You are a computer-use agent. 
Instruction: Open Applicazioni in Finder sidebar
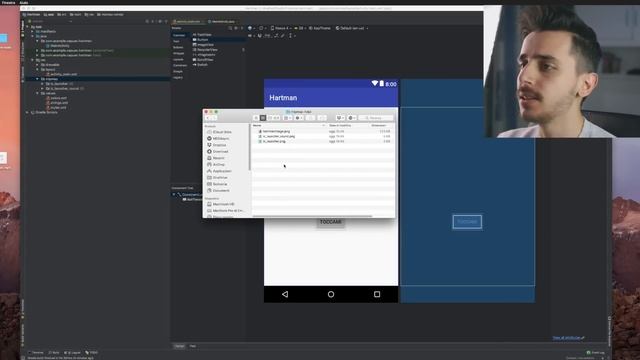coord(219,171)
